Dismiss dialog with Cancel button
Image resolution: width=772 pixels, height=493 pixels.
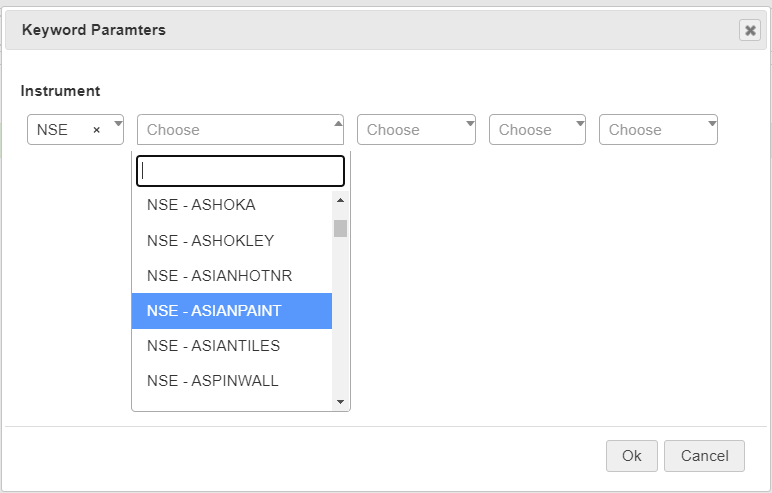705,456
